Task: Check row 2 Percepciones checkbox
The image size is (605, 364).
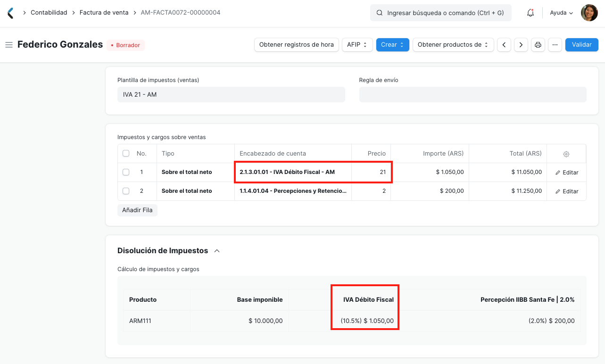Action: tap(126, 191)
